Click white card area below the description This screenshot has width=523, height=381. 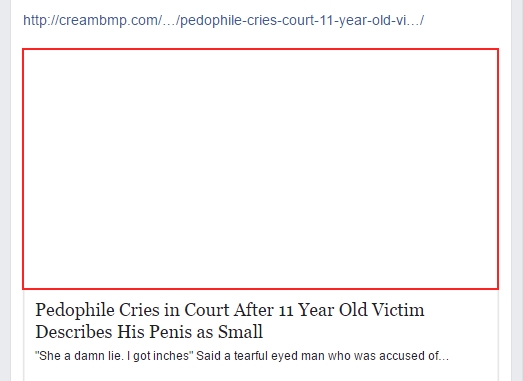coord(260,372)
